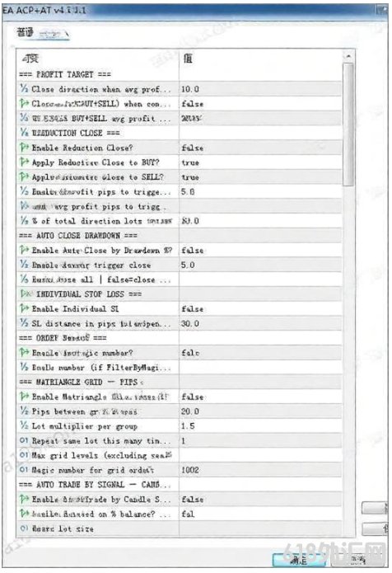Screen dimensions: 392x573
Task: Click the icon before 'INDIVIDUAL STOP LOSS ==='
Action: pyautogui.click(x=26, y=294)
